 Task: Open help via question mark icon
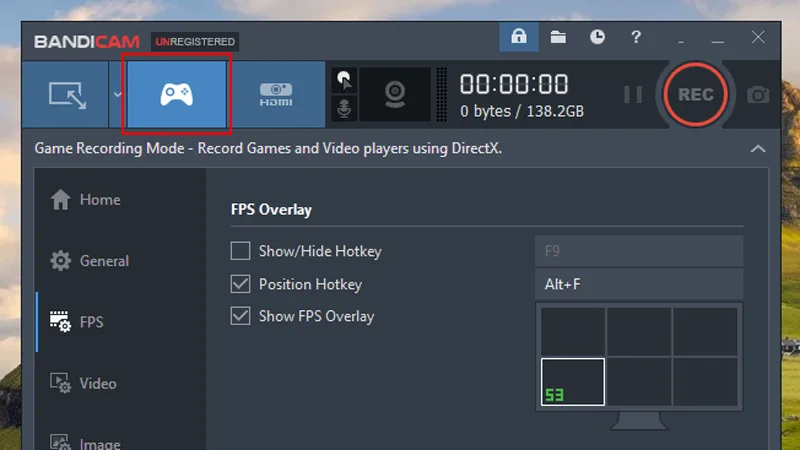coord(636,37)
